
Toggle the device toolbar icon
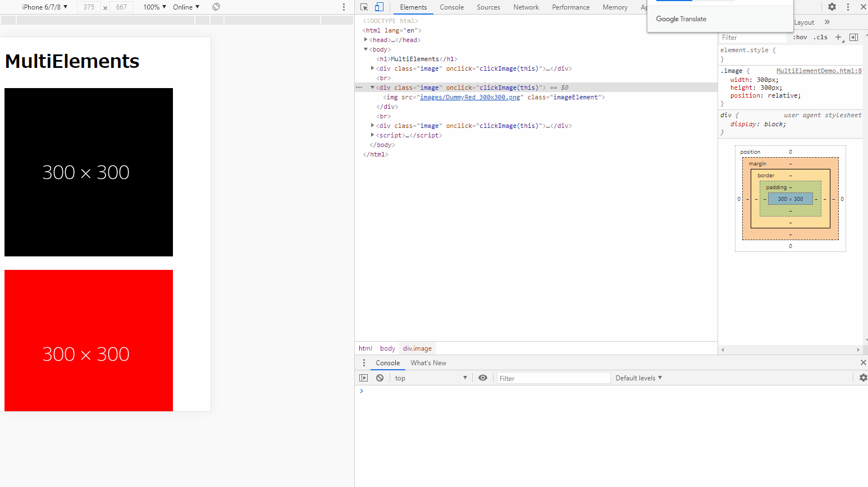pyautogui.click(x=379, y=7)
